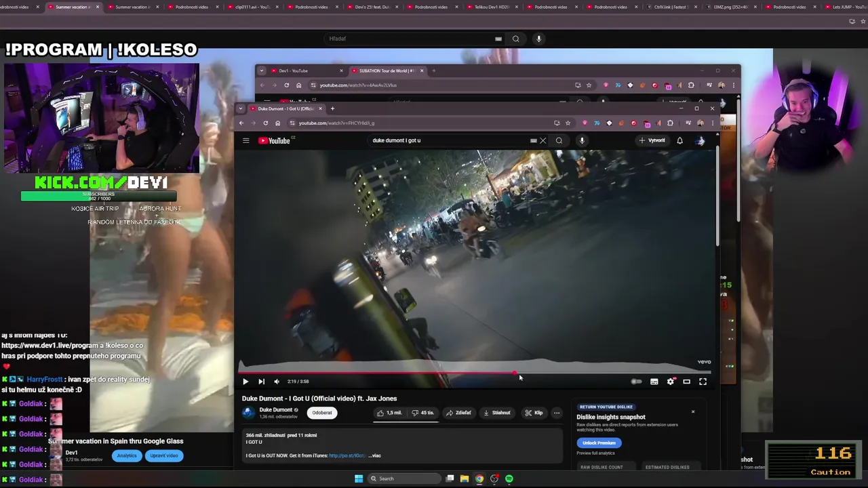The height and width of the screenshot is (488, 868).
Task: Like the video showing 1,5 mil.
Action: click(390, 413)
